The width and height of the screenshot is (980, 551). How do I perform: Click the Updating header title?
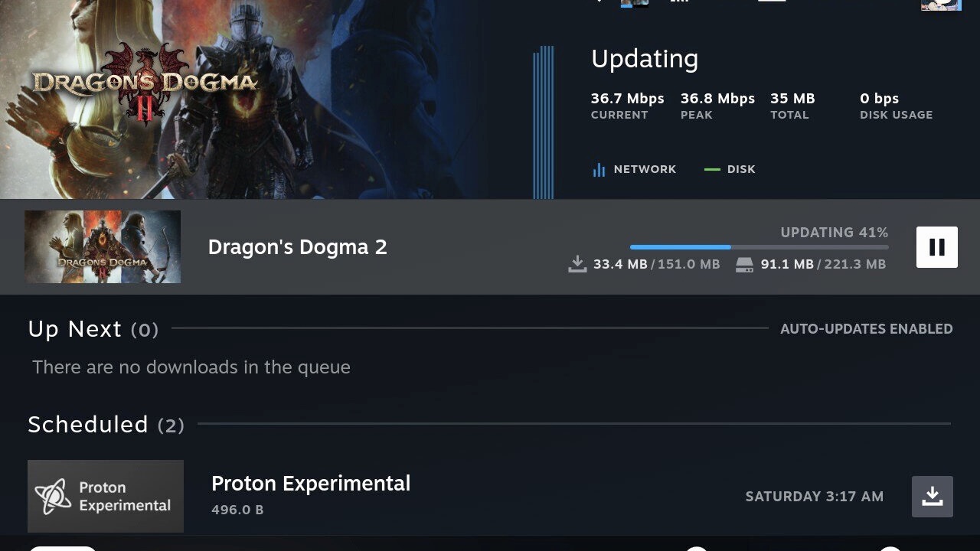pos(645,59)
